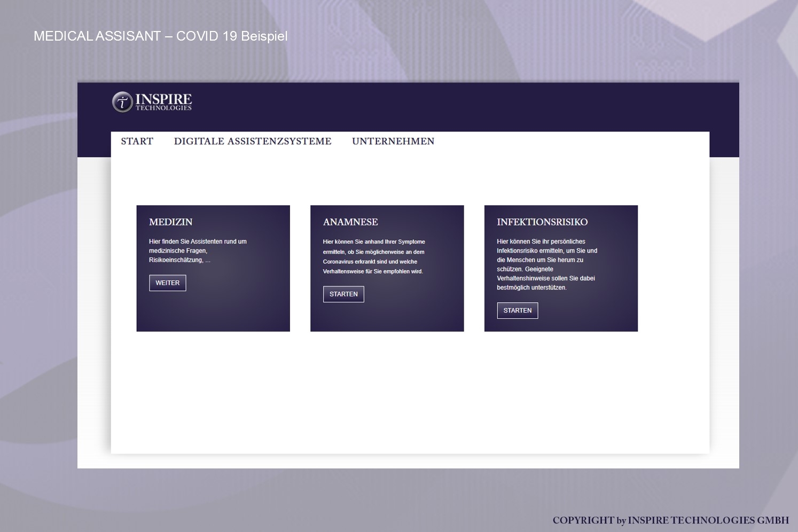Click the slide title 'MEDICAL ASSISANT – COVID 19 Beispiel'
Image resolution: width=798 pixels, height=532 pixels.
pos(161,36)
